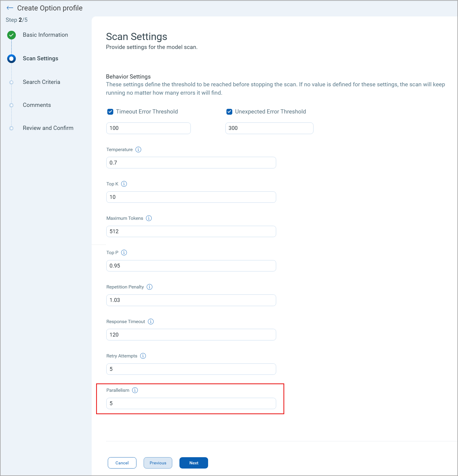The width and height of the screenshot is (458, 476).
Task: Click the Retry Attempts field label
Action: pyautogui.click(x=122, y=356)
